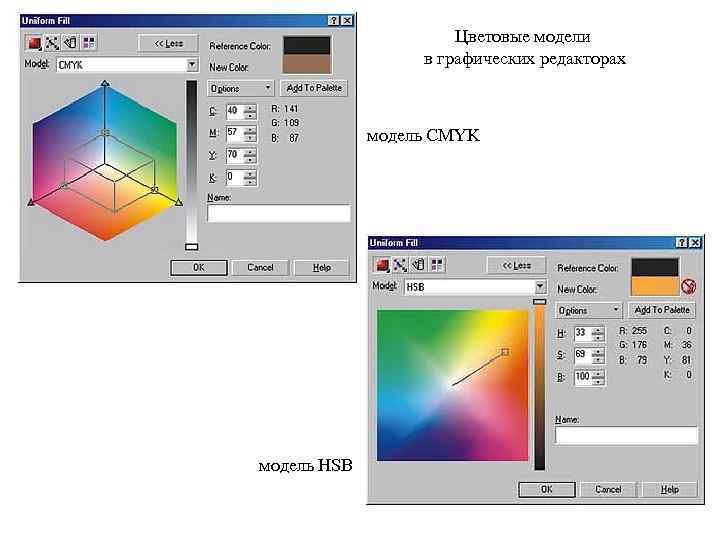Screen dimensions: 720x540
Task: Click the brightness slider handle in HSB dialog
Action: [540, 302]
